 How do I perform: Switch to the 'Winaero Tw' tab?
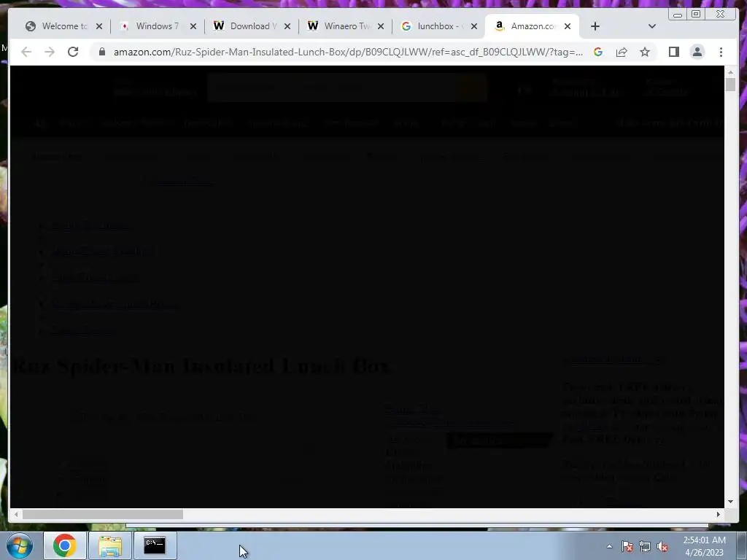click(347, 26)
